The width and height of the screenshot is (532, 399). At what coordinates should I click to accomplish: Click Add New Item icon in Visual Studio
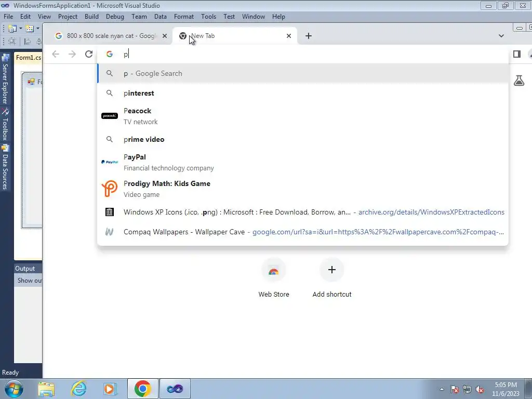[x=30, y=29]
